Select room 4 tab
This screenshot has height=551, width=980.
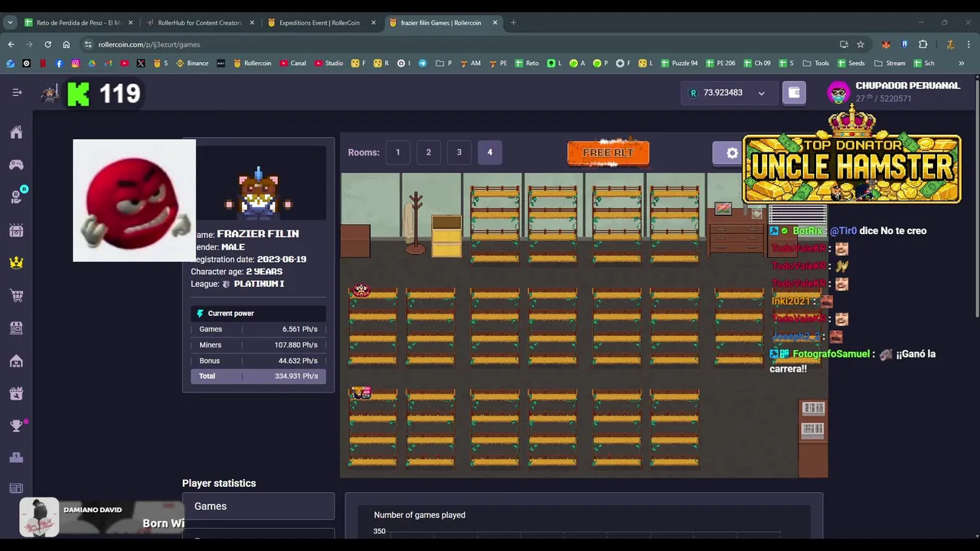coord(490,152)
